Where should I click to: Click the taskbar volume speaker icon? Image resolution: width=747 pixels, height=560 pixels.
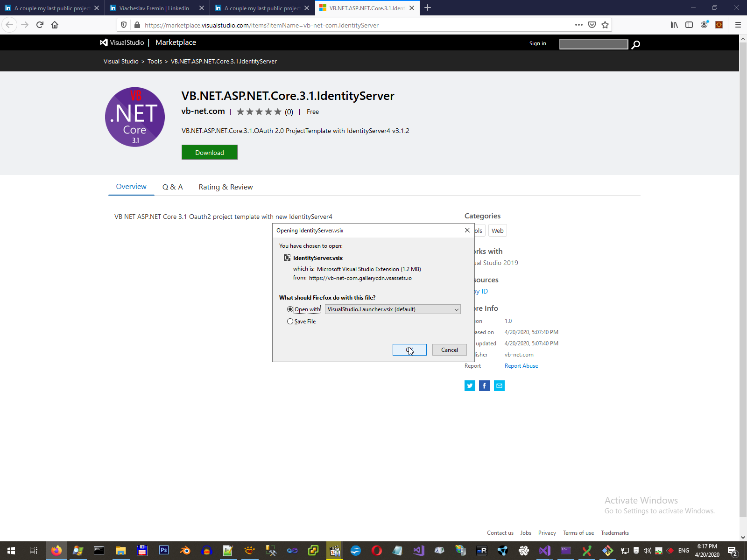(x=648, y=551)
